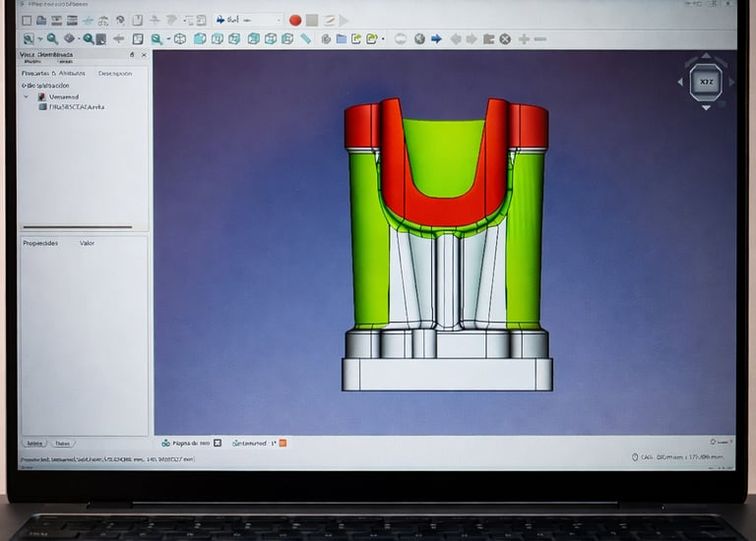The width and height of the screenshot is (756, 541).
Task: Click the Descripcion column header
Action: click(115, 73)
